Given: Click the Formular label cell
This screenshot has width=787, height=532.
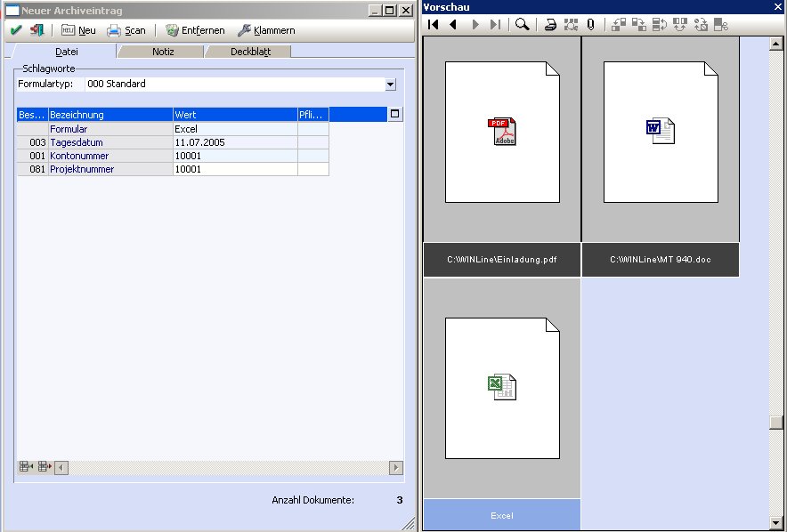Looking at the screenshot, I should (110, 129).
